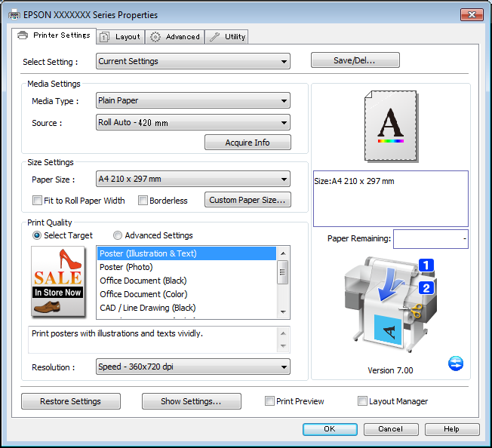Open the Media Type dropdown

point(193,100)
